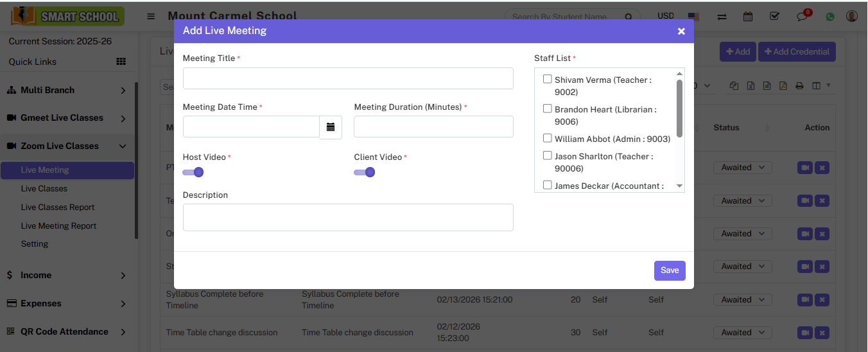Toggle the Client Video switch

click(x=365, y=172)
